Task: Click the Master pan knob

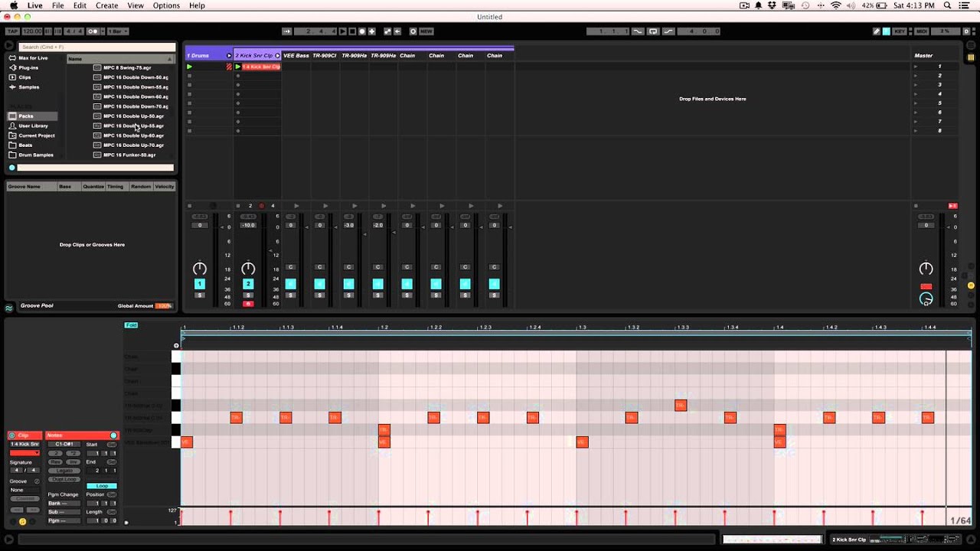Action: (926, 269)
